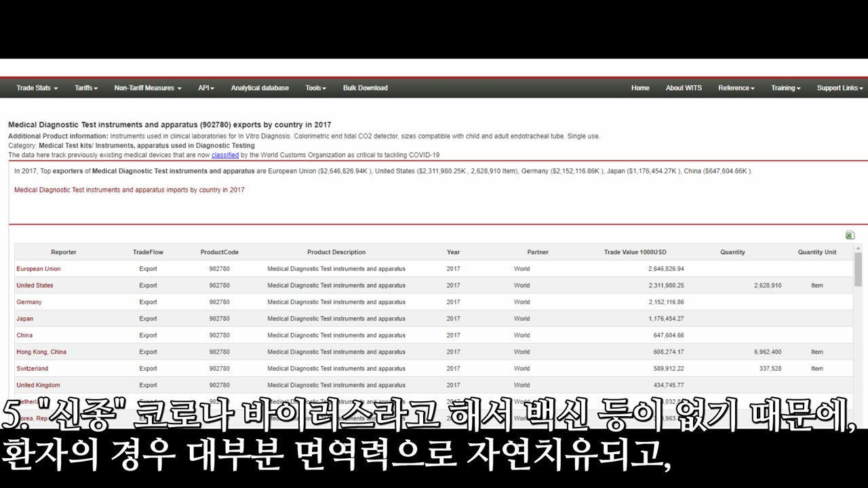Expand the Reference menu
868x488 pixels.
click(736, 88)
